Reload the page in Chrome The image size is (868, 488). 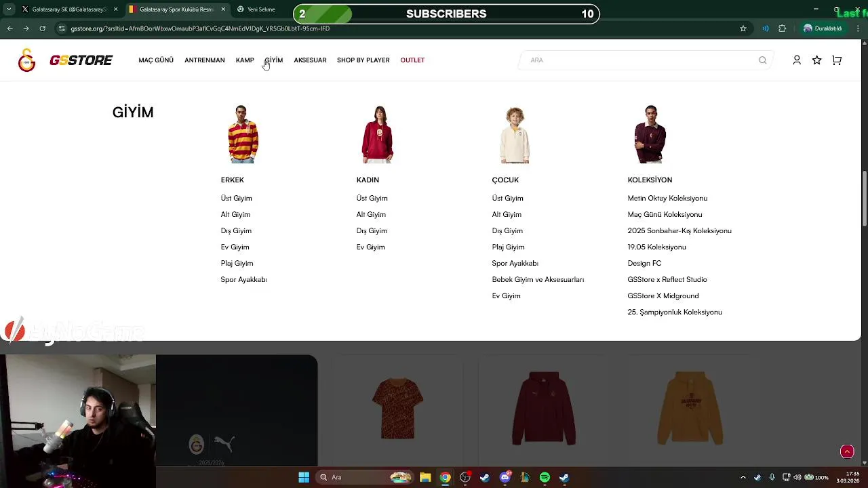pyautogui.click(x=42, y=28)
